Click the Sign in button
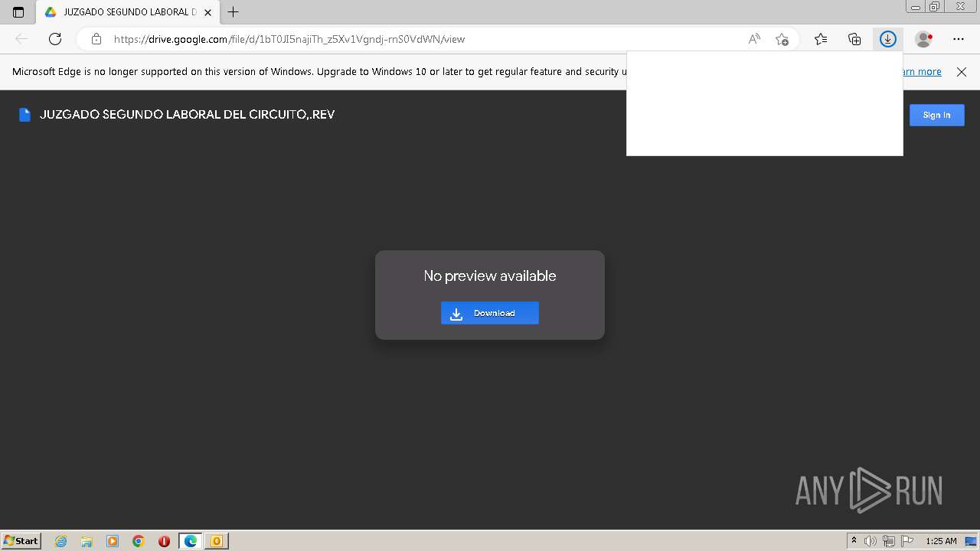Viewport: 980px width, 551px height. tap(936, 115)
